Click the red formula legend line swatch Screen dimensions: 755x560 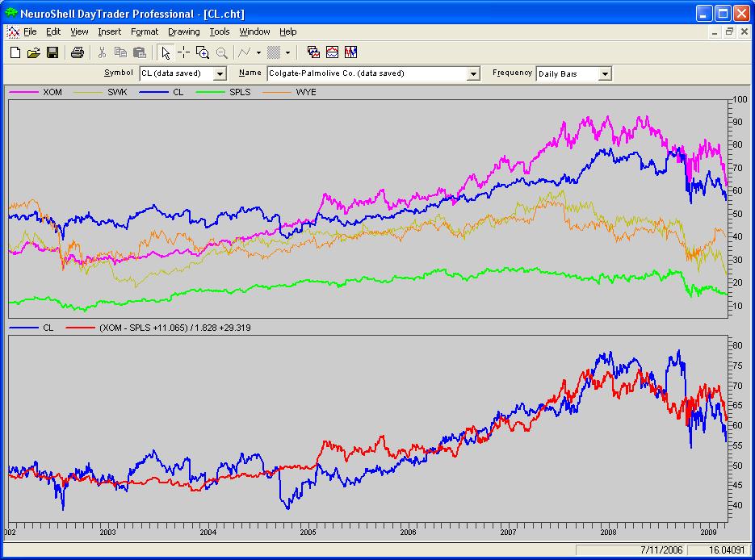(81, 328)
